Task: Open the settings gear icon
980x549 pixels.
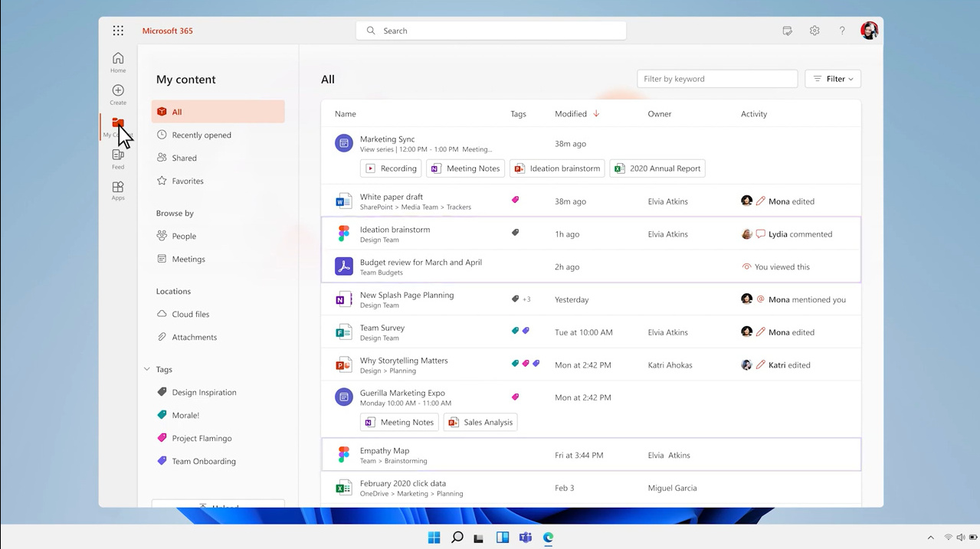Action: pos(814,31)
